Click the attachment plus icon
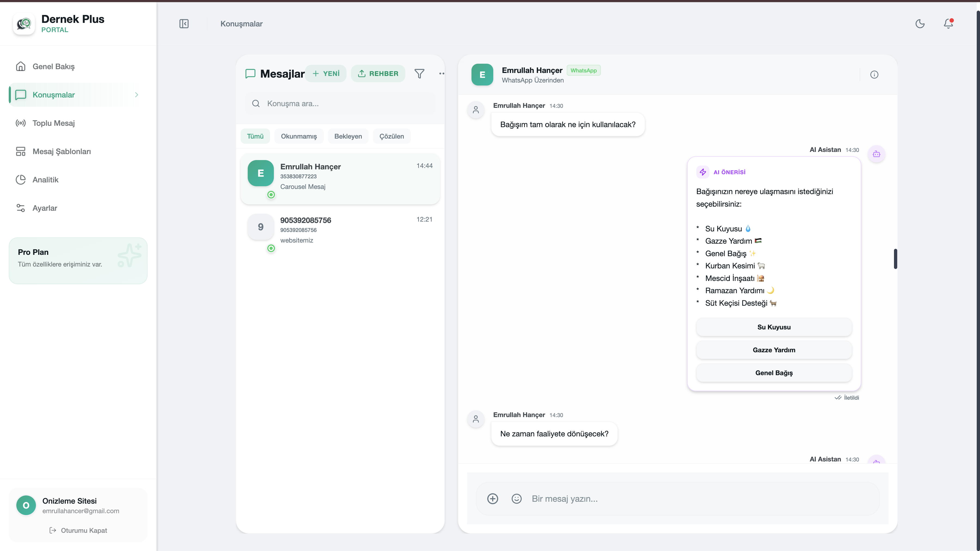 coord(492,498)
